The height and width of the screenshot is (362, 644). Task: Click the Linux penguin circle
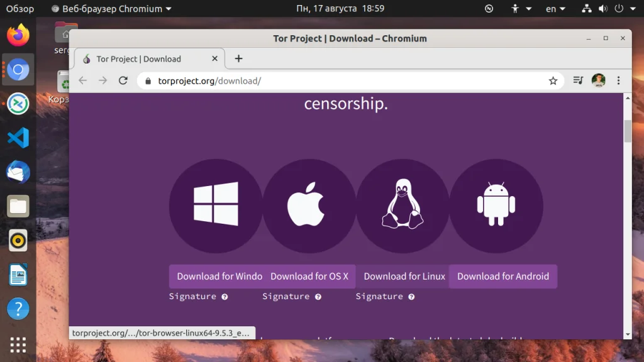coord(403,206)
